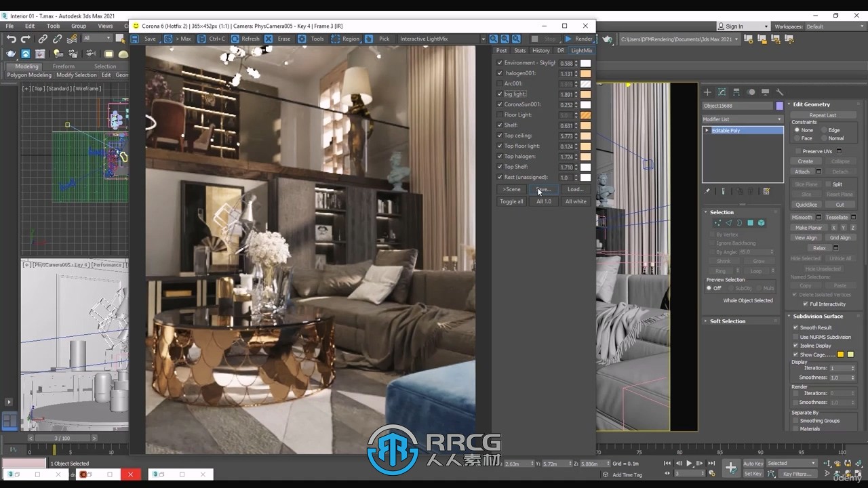Image resolution: width=868 pixels, height=488 pixels.
Task: Click CoronaSun001 white color swatch
Action: (585, 104)
